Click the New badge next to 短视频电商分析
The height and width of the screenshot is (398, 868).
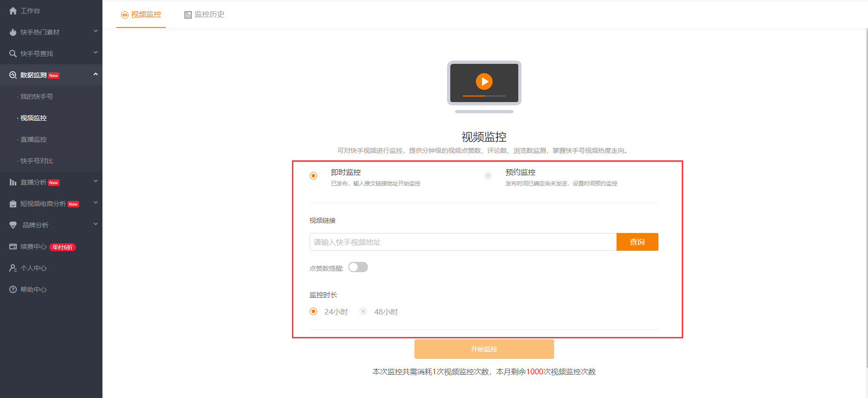74,204
